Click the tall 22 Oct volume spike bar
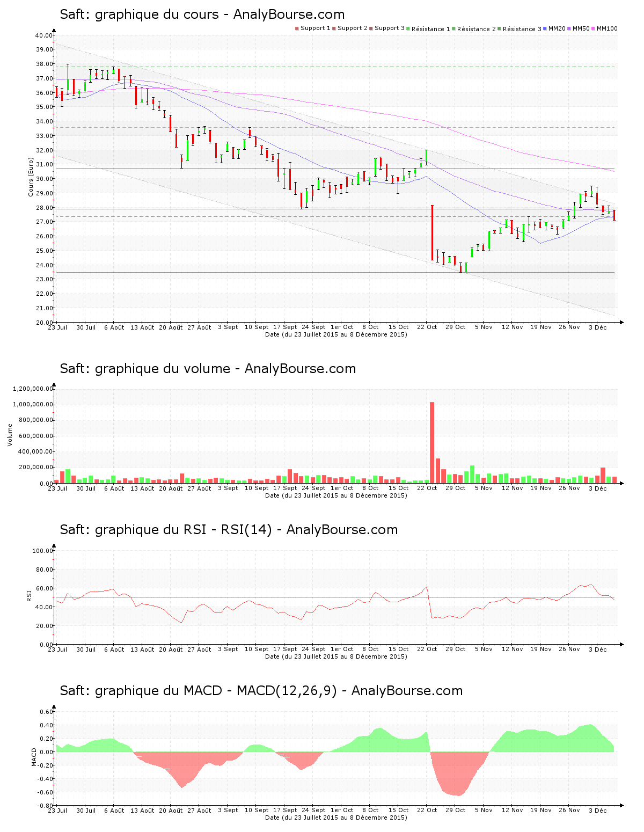 click(432, 442)
